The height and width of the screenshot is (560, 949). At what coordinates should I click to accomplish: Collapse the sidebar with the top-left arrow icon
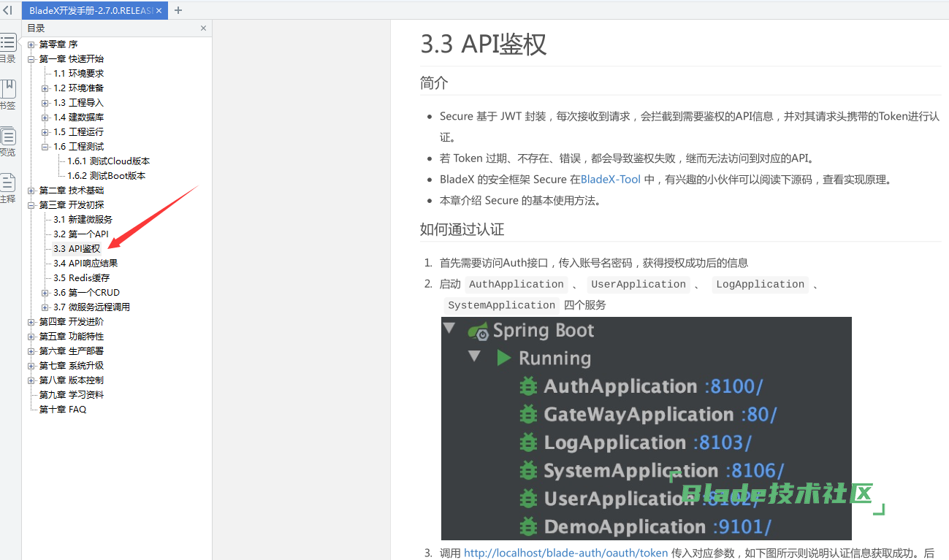point(7,10)
